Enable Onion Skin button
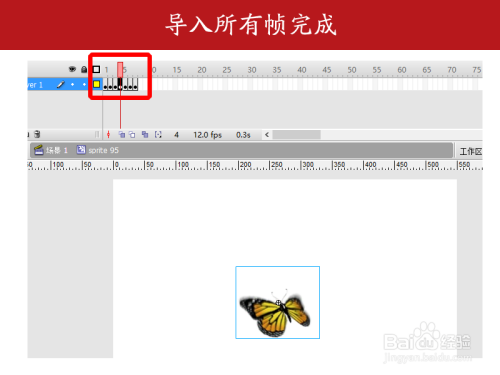Screen dimensions: 500x375 [x=122, y=134]
